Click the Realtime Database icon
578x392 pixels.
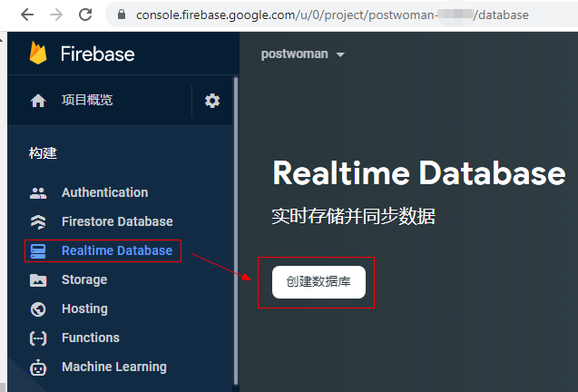(x=38, y=250)
